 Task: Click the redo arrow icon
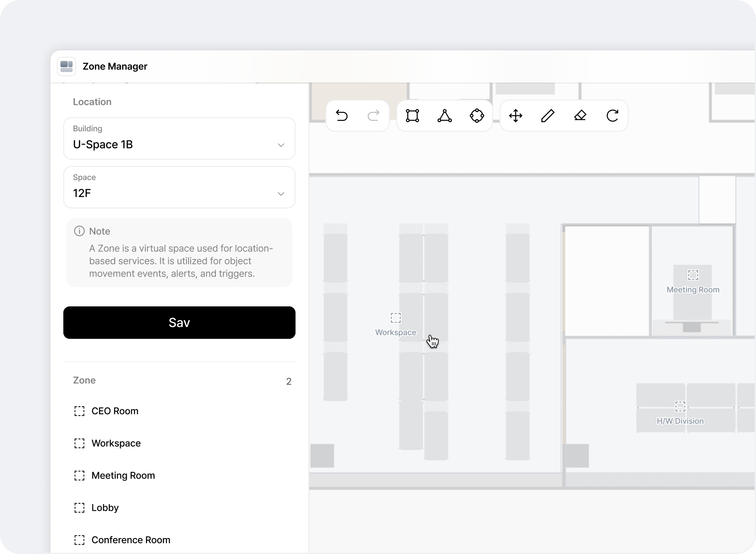point(373,115)
